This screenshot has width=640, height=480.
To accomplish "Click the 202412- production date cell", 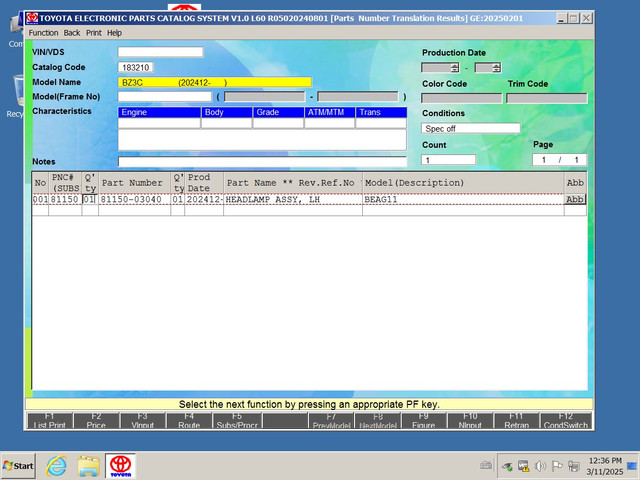I will tap(204, 200).
